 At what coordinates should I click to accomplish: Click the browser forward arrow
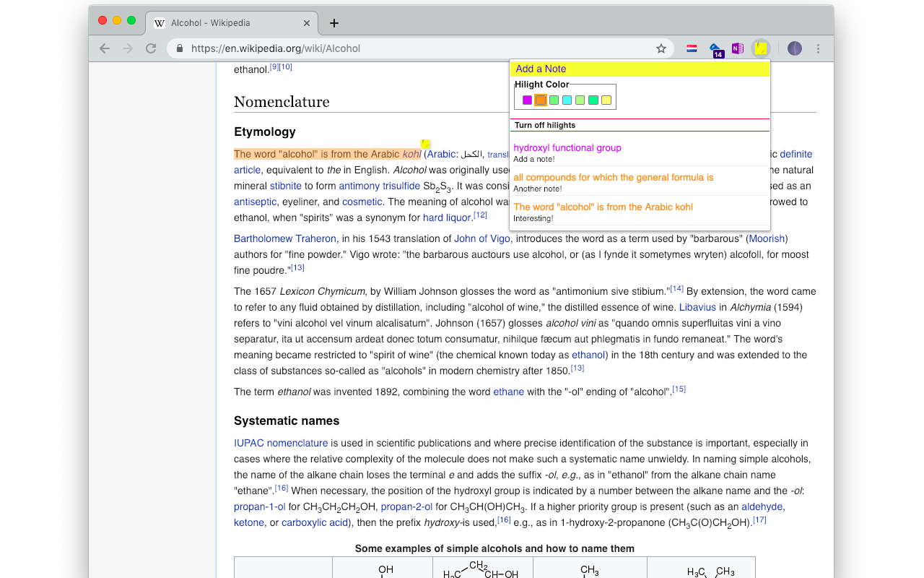pyautogui.click(x=128, y=48)
